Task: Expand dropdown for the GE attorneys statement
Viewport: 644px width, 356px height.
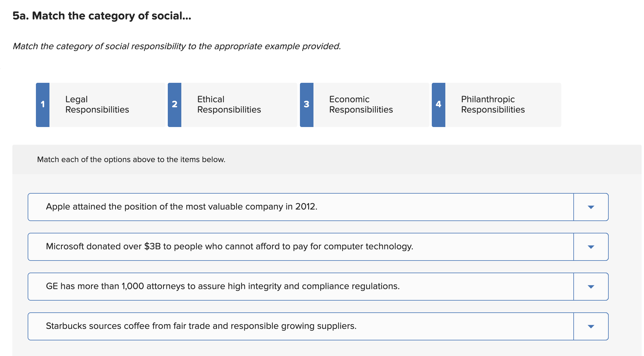Action: (591, 286)
